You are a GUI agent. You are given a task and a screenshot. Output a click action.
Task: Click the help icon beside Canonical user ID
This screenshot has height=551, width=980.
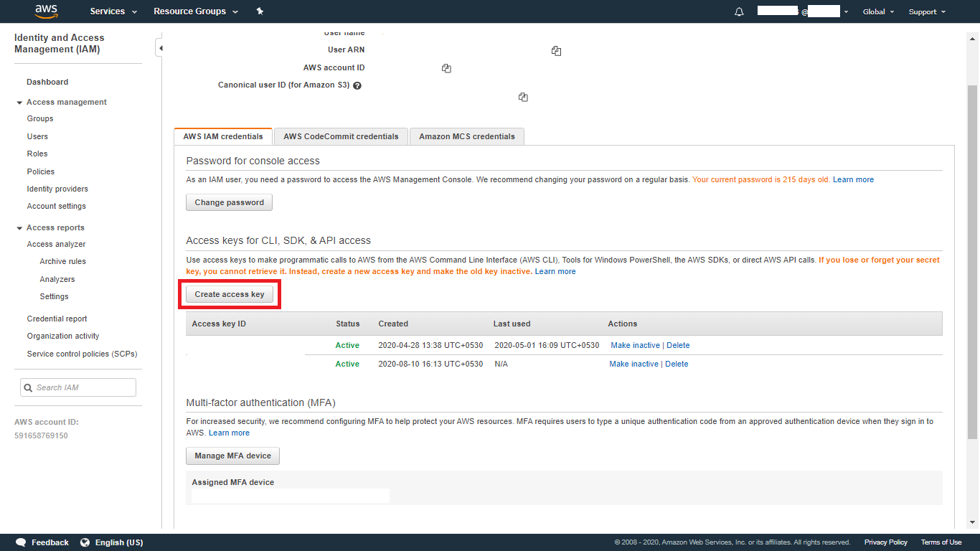(357, 85)
